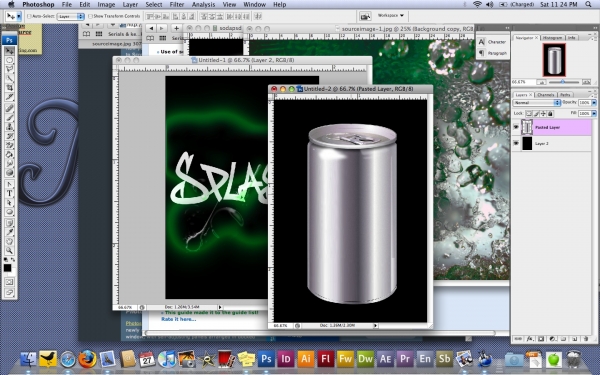600x375 pixels.
Task: Toggle lock all
Action: [550, 114]
